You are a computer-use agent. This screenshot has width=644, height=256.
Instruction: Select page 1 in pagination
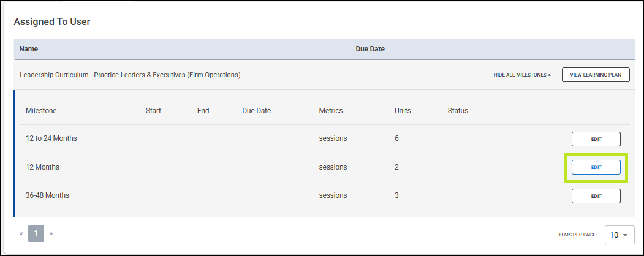(x=36, y=233)
